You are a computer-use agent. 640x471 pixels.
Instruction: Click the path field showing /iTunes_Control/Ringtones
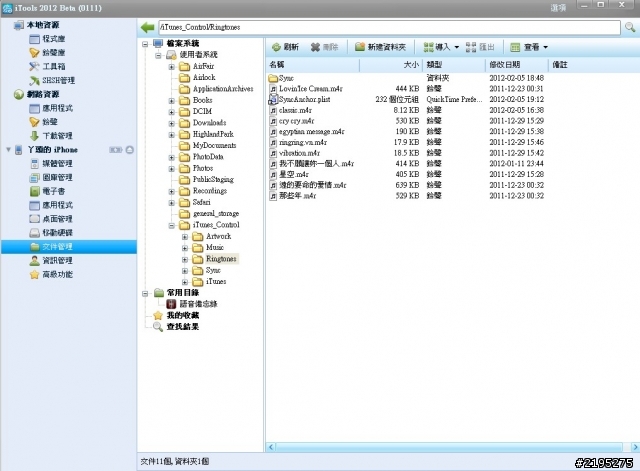(x=389, y=27)
